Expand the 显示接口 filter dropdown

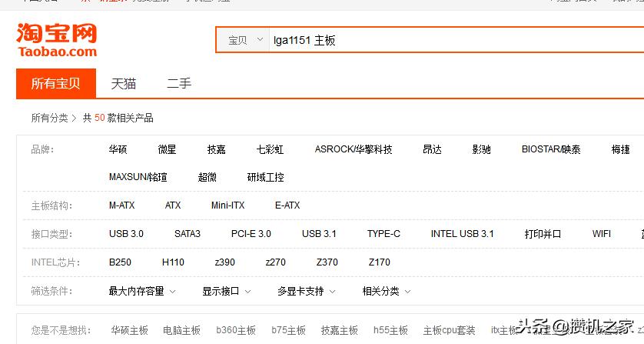tap(226, 291)
